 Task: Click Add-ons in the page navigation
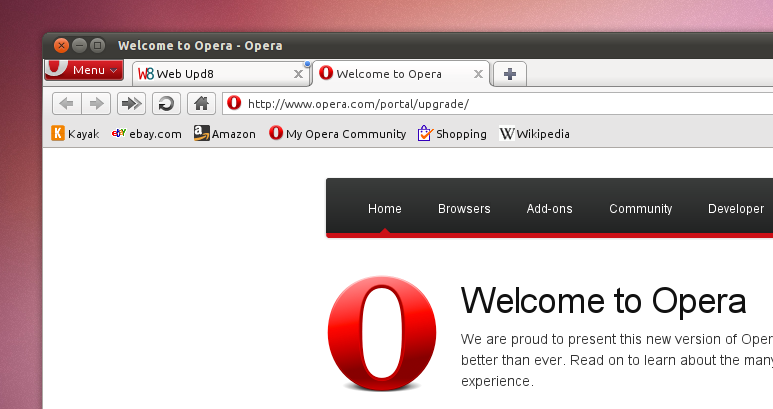tap(549, 208)
